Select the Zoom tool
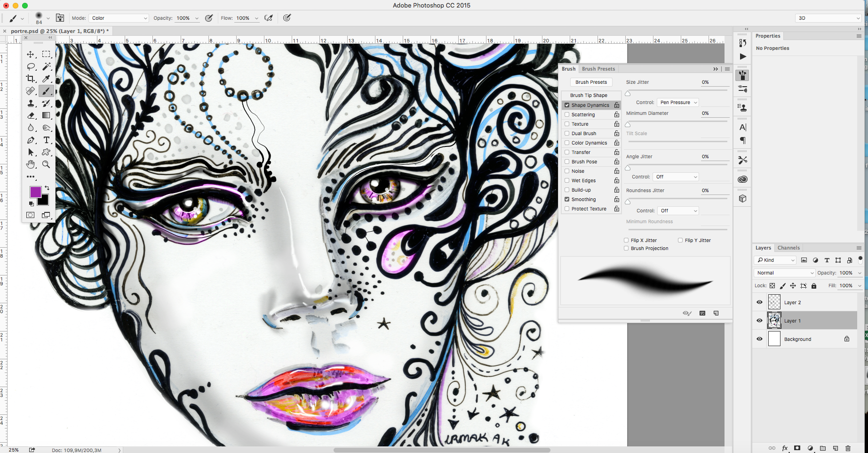The width and height of the screenshot is (868, 453). click(x=46, y=164)
